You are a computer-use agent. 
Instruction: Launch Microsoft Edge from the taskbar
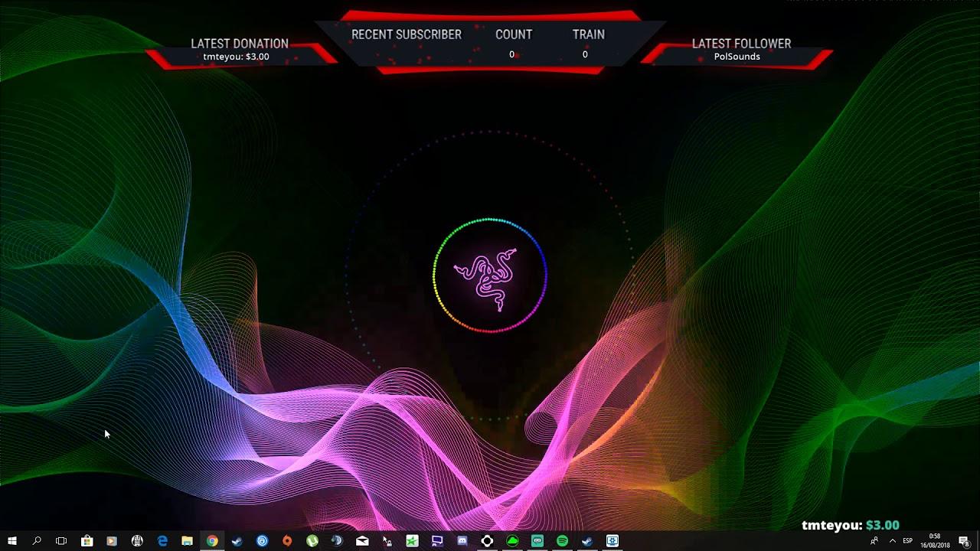pyautogui.click(x=162, y=541)
